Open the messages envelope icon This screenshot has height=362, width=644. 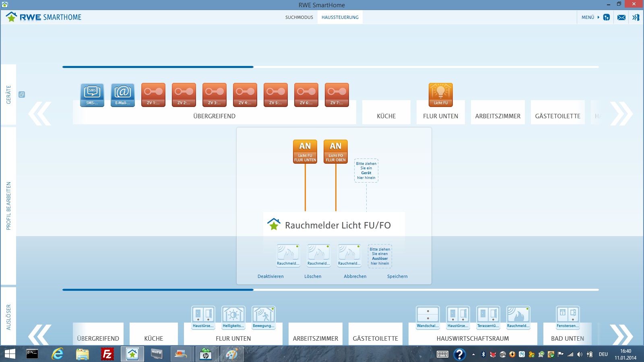pos(621,17)
